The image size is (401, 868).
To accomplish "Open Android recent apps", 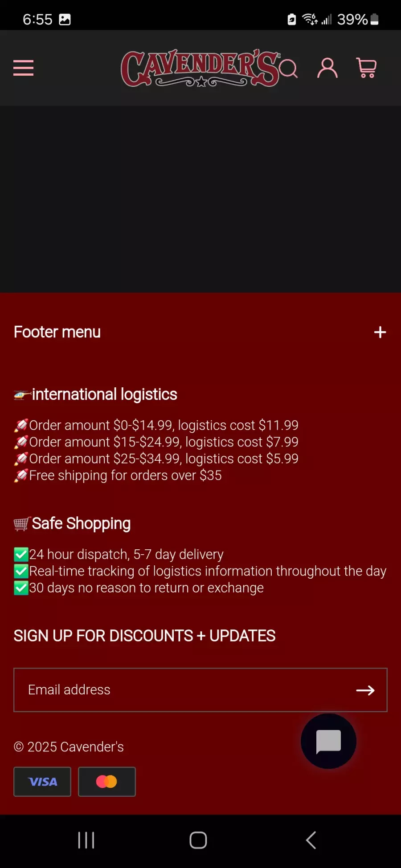I will pyautogui.click(x=86, y=840).
